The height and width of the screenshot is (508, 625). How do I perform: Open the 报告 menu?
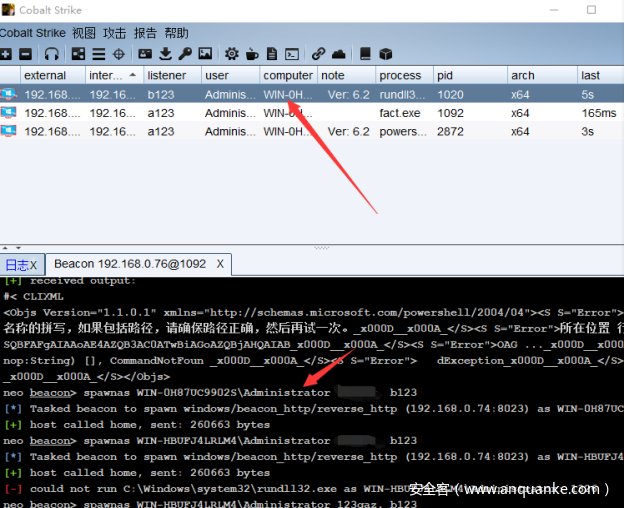[145, 33]
